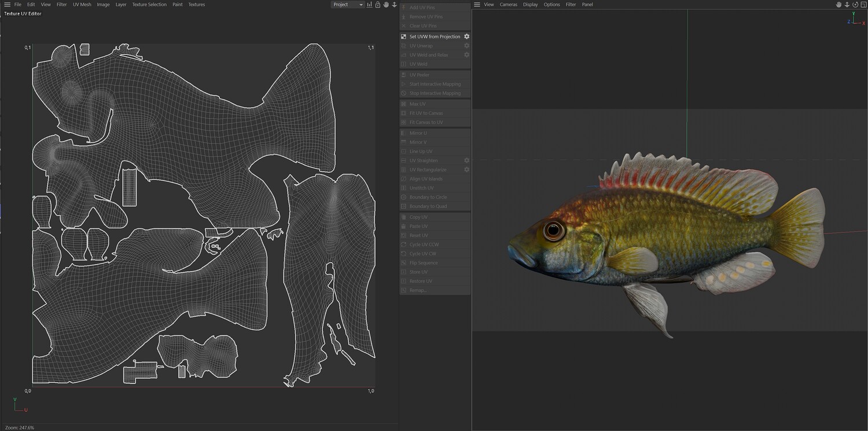This screenshot has width=868, height=431.
Task: Open the Edit menu
Action: (x=31, y=5)
